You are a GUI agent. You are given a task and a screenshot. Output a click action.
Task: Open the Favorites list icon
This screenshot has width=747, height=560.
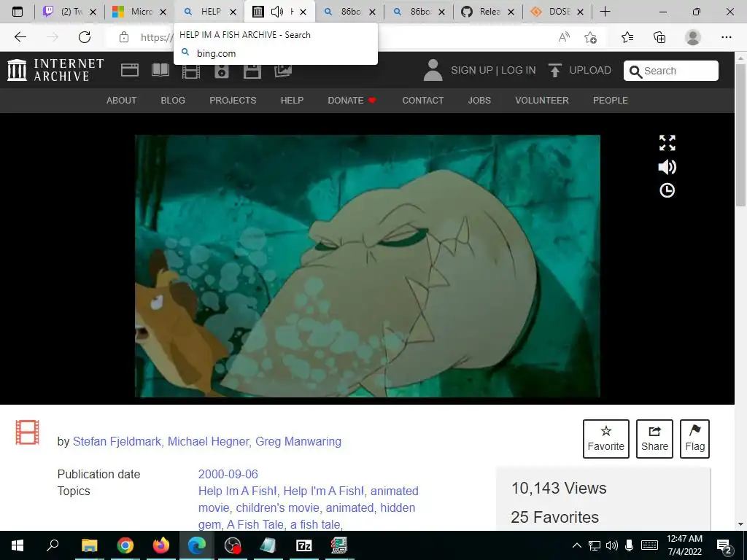point(627,37)
